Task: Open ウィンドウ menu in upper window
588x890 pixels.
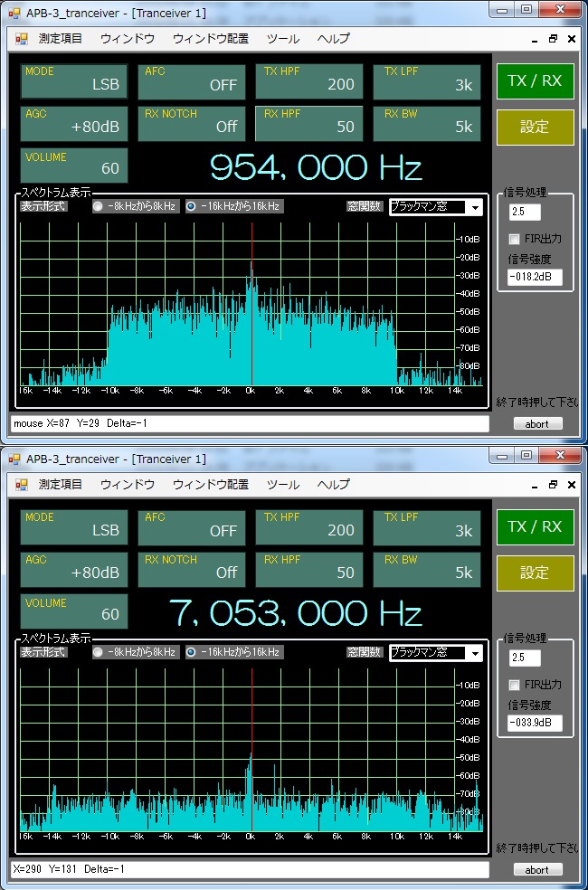Action: pyautogui.click(x=128, y=39)
